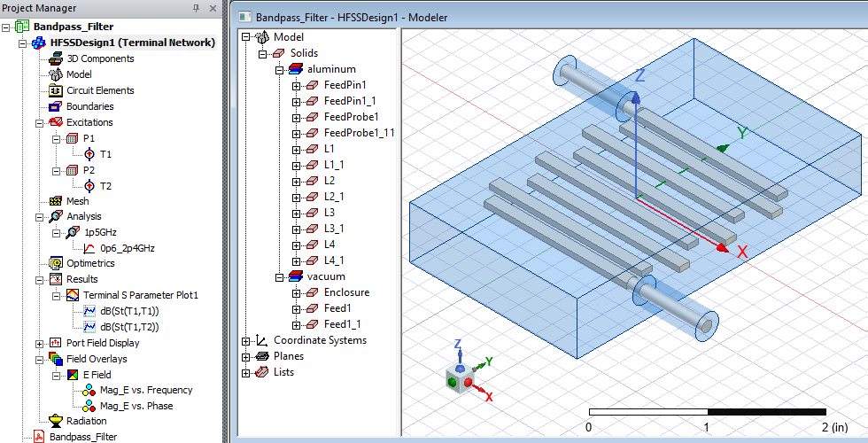Select Mag_E vs. Frequency overlay
The image size is (868, 443).
(146, 390)
